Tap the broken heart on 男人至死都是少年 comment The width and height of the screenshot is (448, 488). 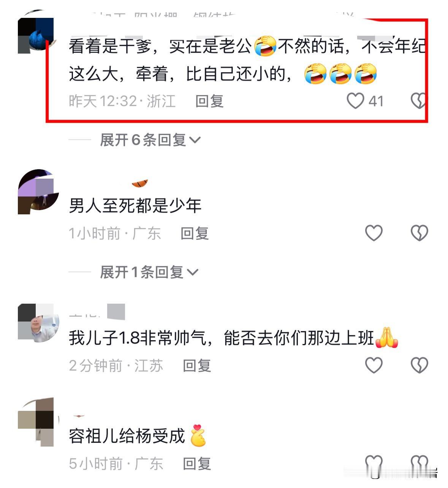(x=419, y=233)
